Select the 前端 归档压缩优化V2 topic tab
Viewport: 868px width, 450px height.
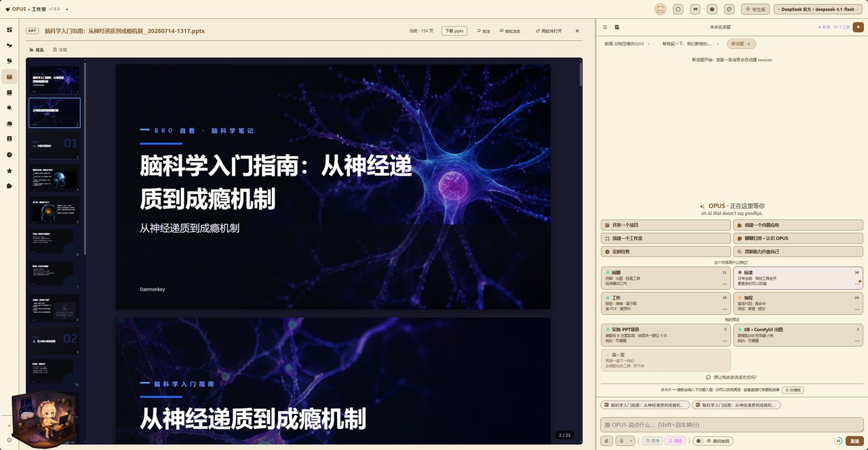pyautogui.click(x=624, y=43)
